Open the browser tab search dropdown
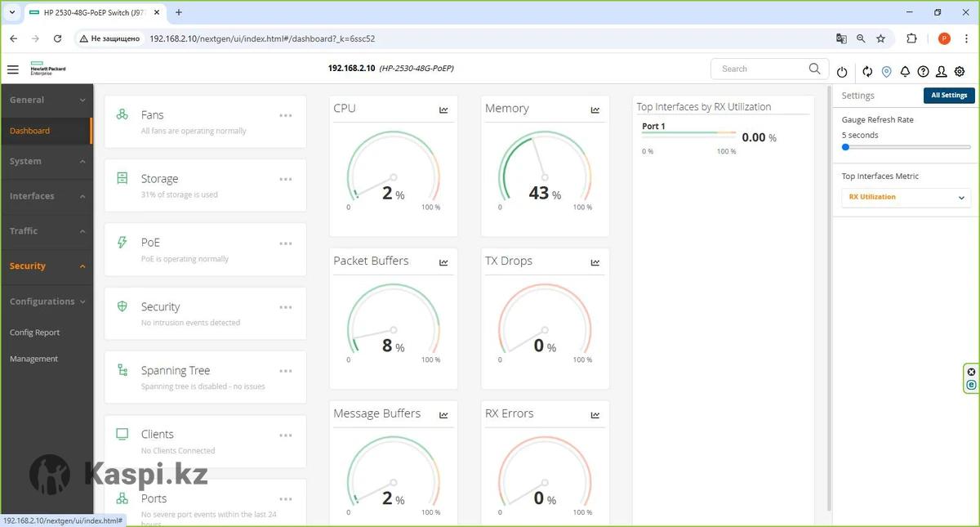This screenshot has height=527, width=980. [11, 13]
